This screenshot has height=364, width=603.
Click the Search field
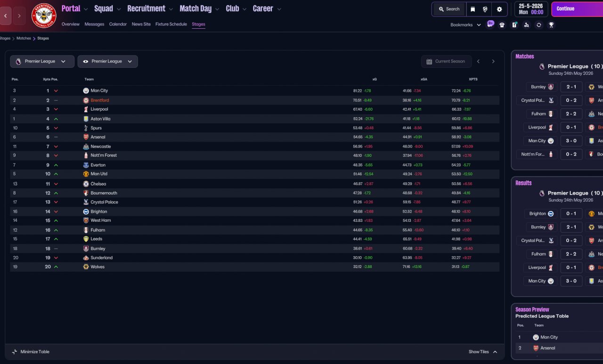(x=449, y=9)
